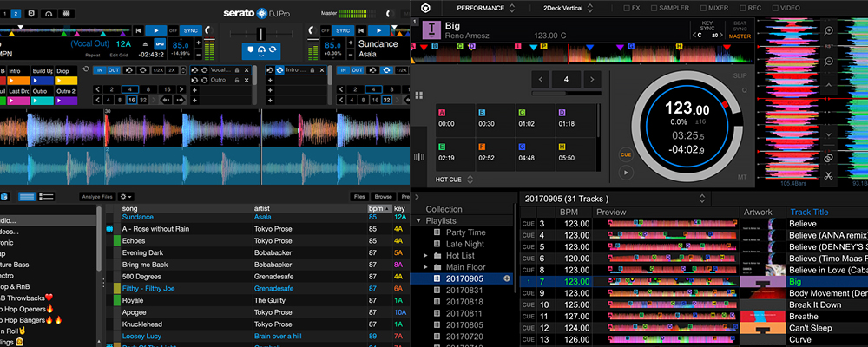The width and height of the screenshot is (868, 347).
Task: Open the Serato mixer panel icon in the top bar
Action: click(x=68, y=13)
